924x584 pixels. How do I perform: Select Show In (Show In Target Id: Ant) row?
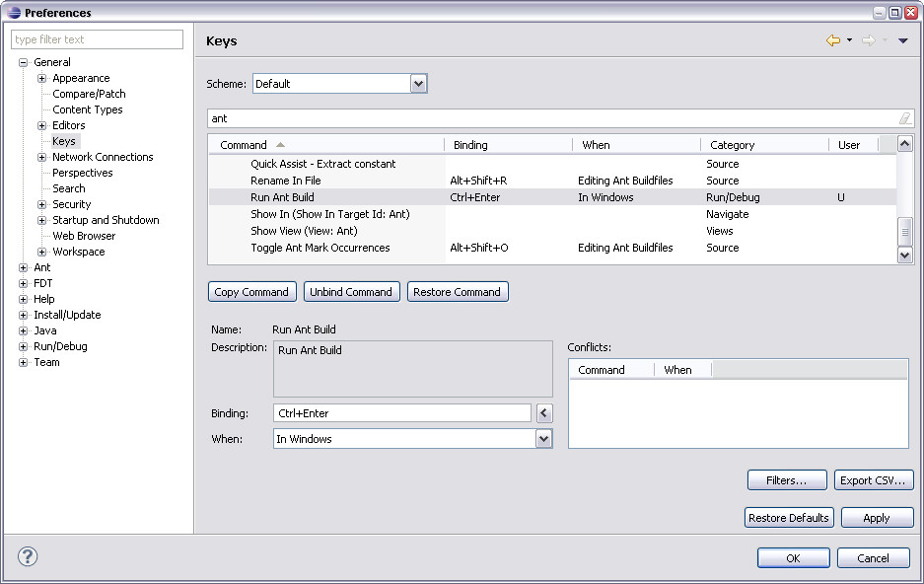pyautogui.click(x=553, y=214)
